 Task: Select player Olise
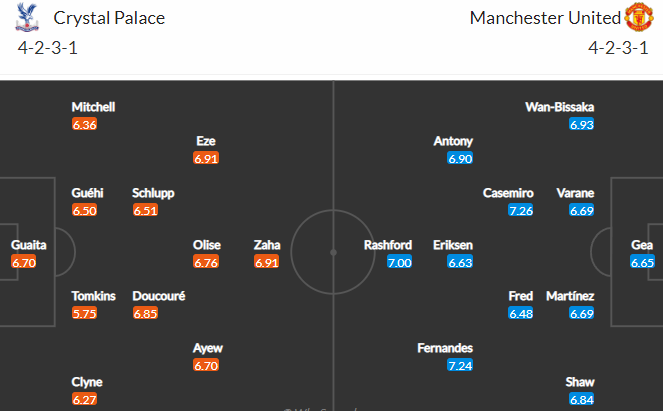[207, 245]
